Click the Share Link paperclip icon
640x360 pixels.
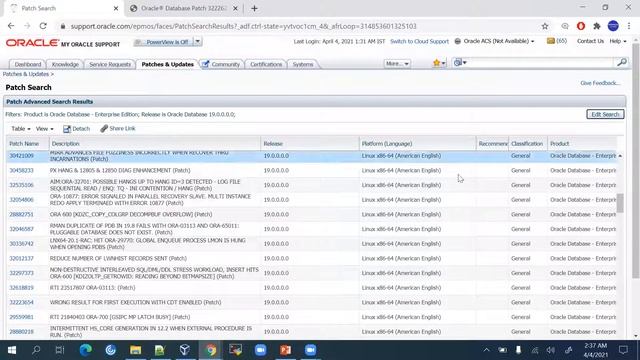104,129
